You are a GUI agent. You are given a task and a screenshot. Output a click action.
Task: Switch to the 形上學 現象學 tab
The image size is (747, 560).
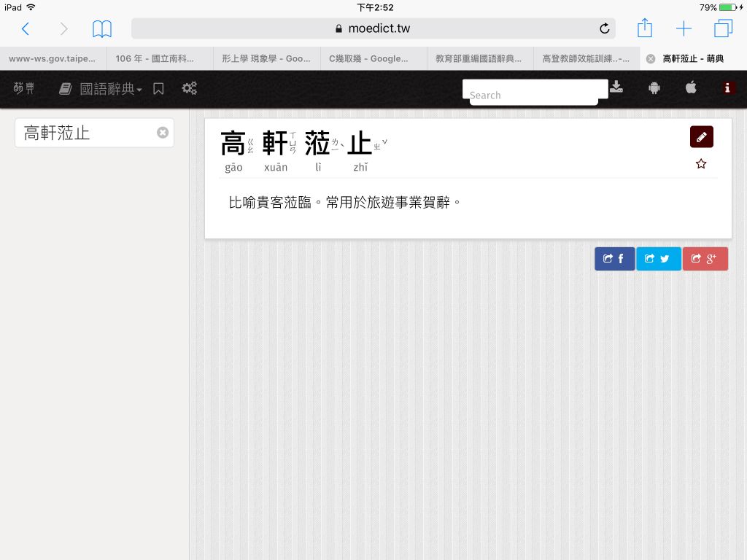266,58
